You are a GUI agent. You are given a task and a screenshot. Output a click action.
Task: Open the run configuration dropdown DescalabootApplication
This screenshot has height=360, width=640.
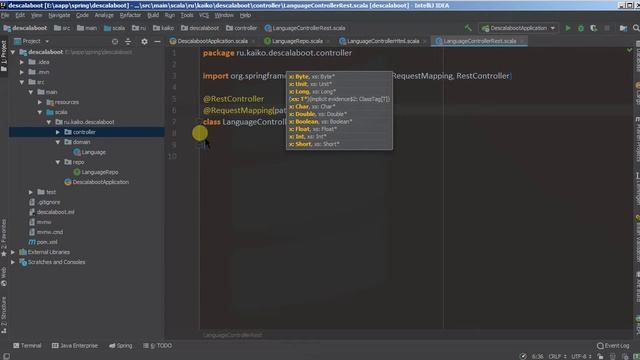coord(518,28)
